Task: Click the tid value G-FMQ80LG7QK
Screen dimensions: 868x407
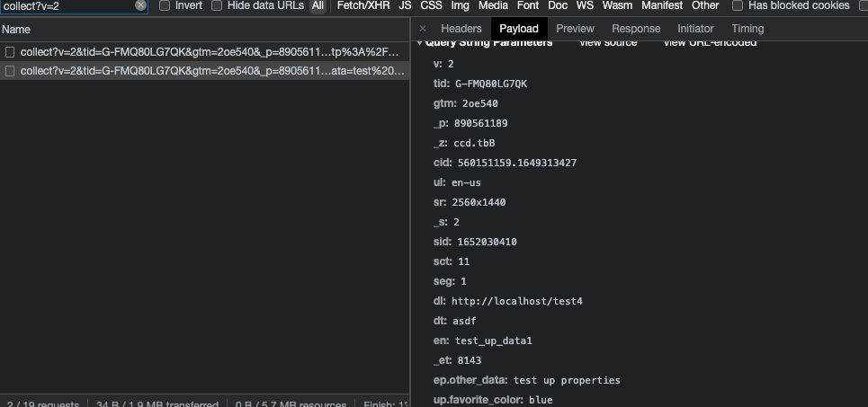Action: click(491, 84)
